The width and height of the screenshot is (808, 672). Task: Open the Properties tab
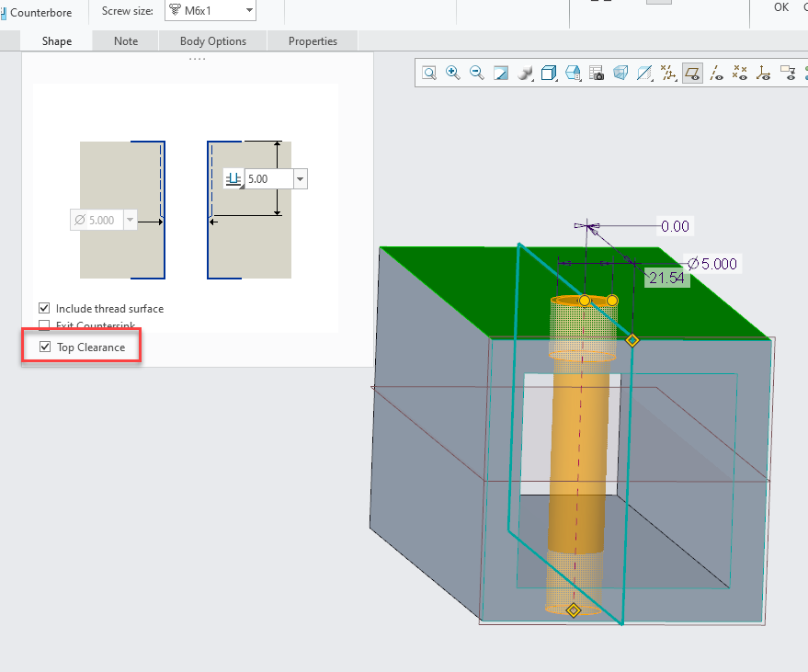pyautogui.click(x=313, y=41)
